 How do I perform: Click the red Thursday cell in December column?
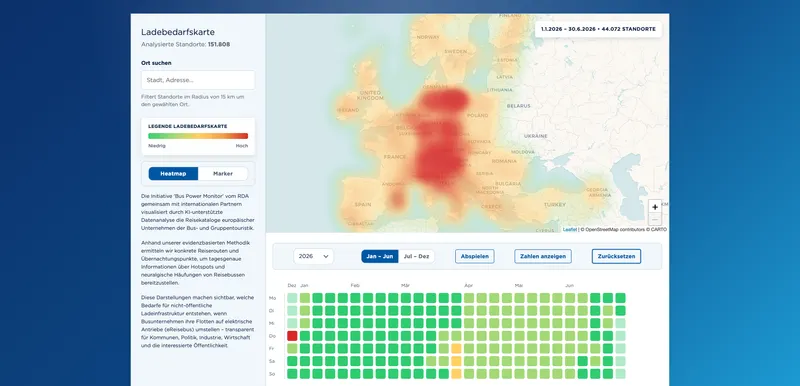click(x=292, y=336)
